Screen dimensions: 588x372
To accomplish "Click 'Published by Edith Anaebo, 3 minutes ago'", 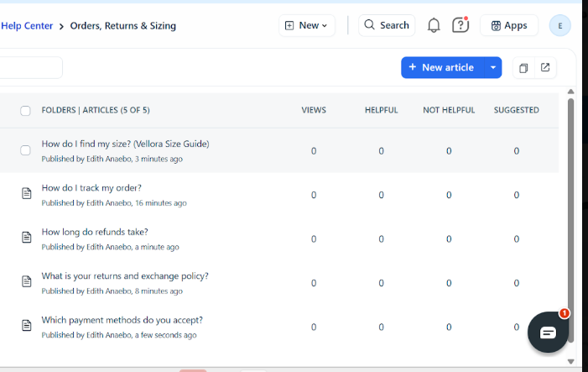I will pyautogui.click(x=112, y=160).
